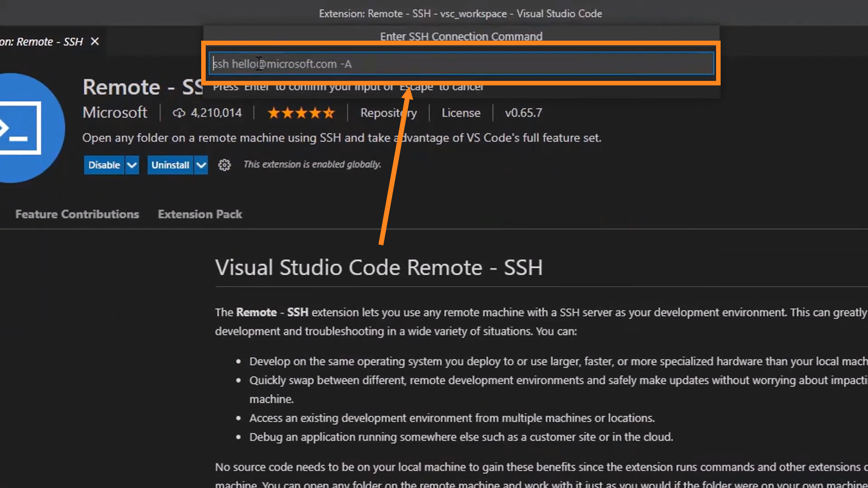Click the install count 4,210,014
Screen dimensions: 868x488
[x=216, y=113]
